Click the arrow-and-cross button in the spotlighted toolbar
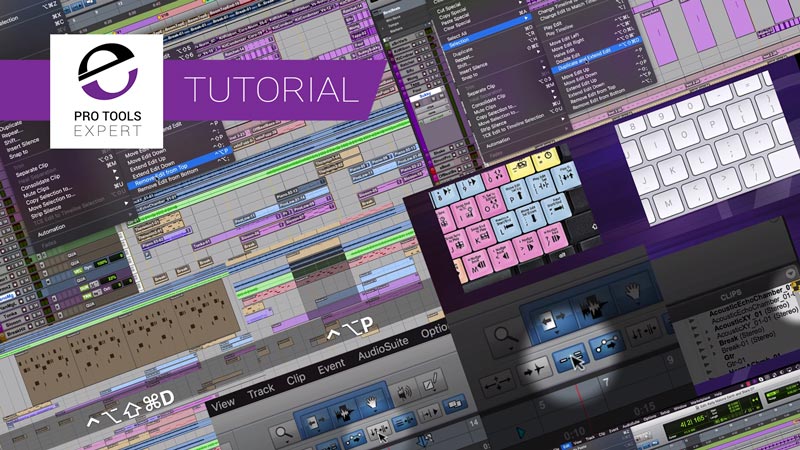 tap(534, 371)
